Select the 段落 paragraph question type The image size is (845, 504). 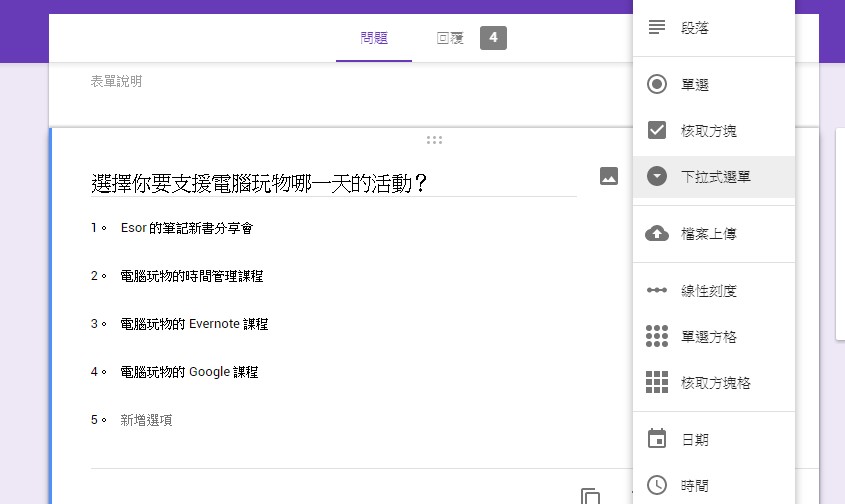pos(714,27)
